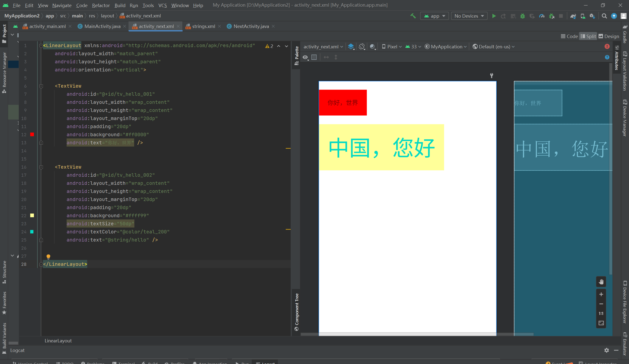This screenshot has width=629, height=364.
Task: Click the Debug app bug icon
Action: click(522, 16)
